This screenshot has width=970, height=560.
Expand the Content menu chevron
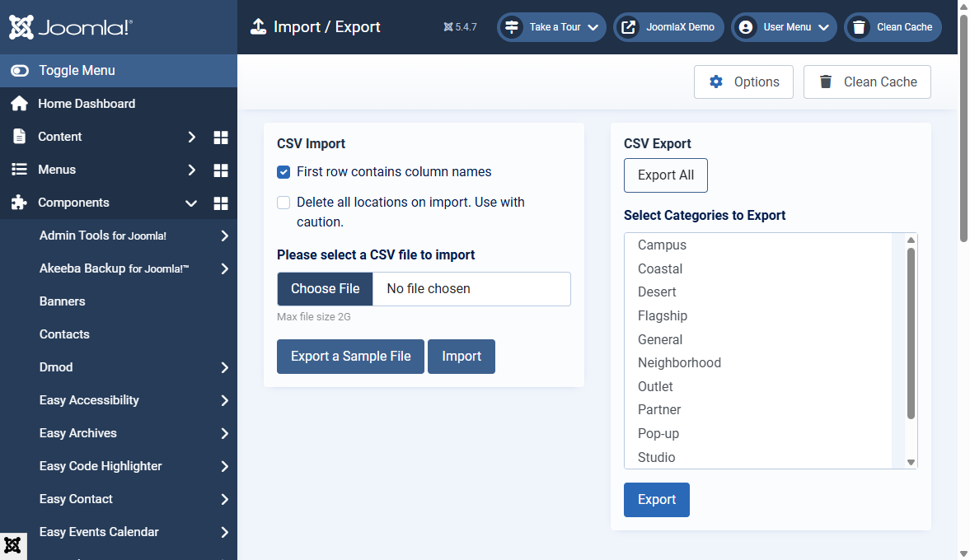pyautogui.click(x=192, y=138)
